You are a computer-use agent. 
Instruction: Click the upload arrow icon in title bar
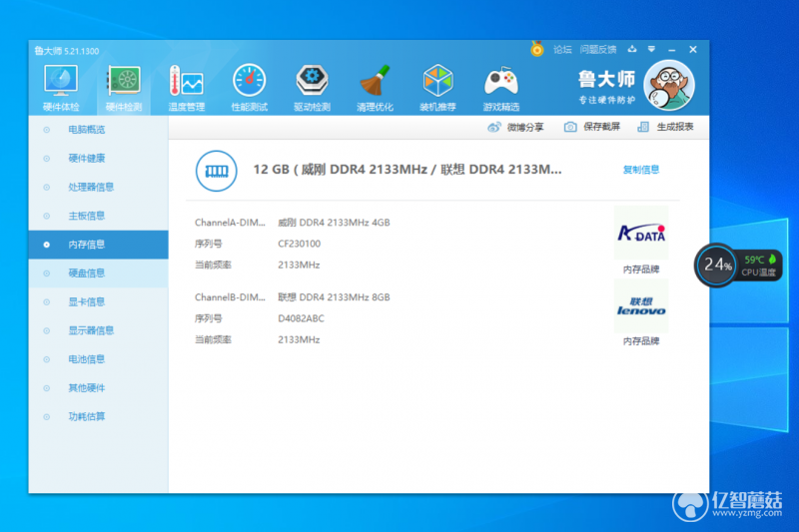coord(632,49)
